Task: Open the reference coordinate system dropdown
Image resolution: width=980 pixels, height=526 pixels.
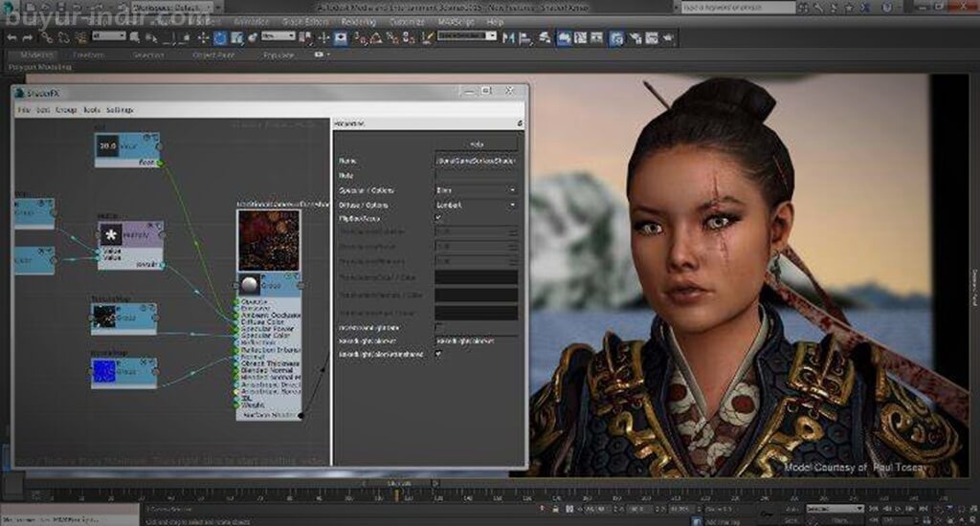Action: point(278,36)
